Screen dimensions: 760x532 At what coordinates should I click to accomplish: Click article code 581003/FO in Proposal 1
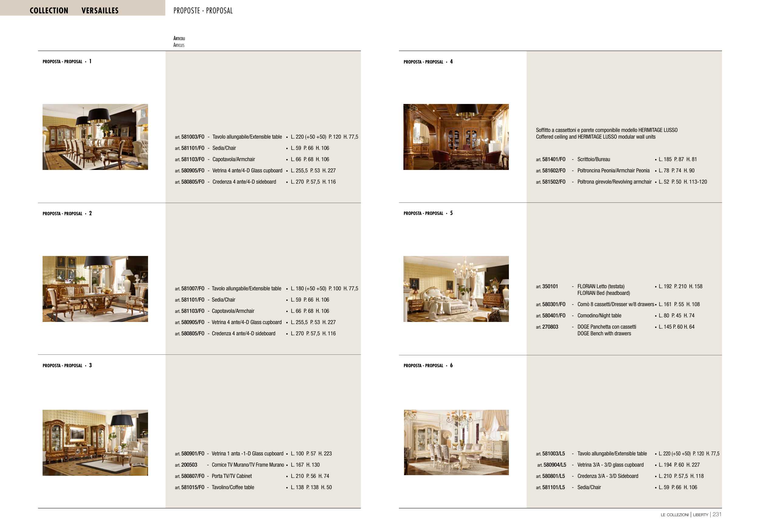(x=192, y=137)
